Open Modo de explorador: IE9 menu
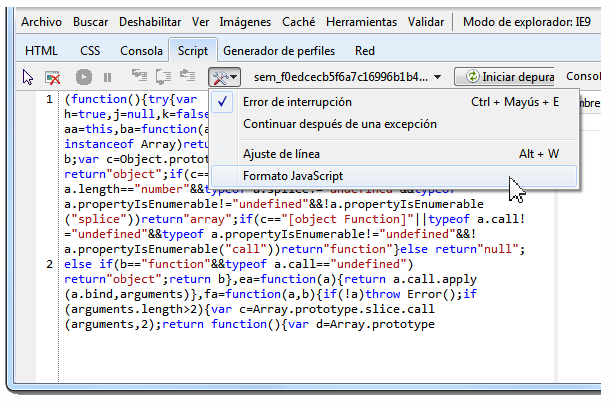The width and height of the screenshot is (613, 402). coord(527,22)
